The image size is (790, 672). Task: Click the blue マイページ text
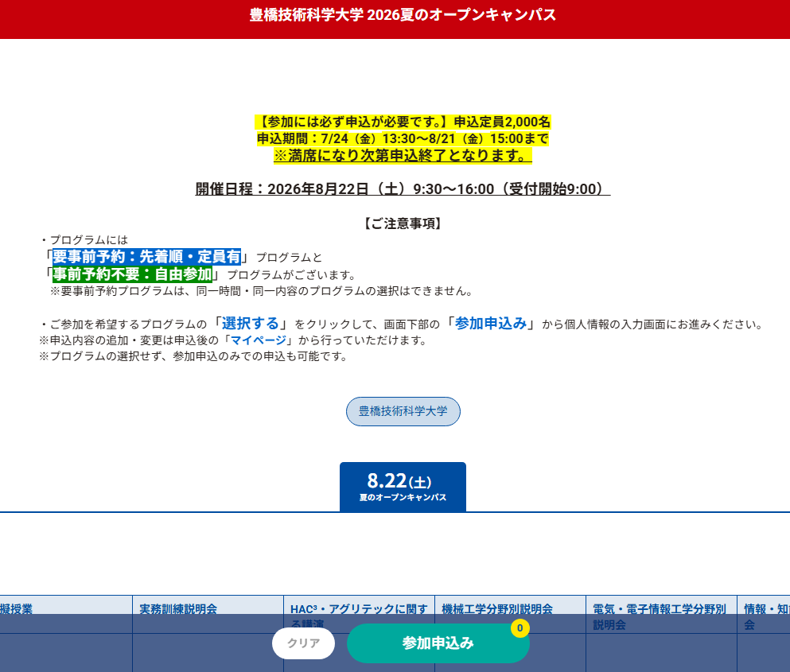(x=259, y=340)
